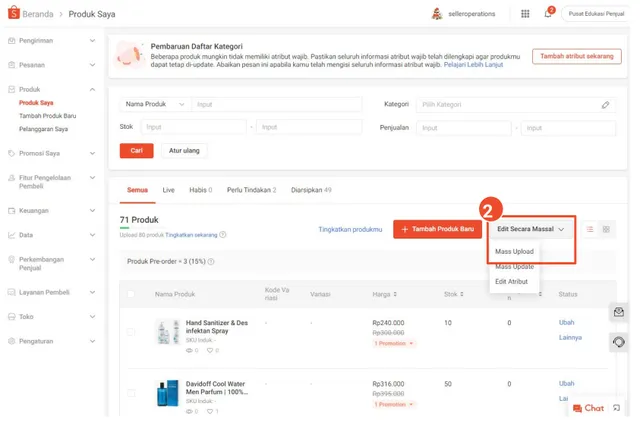Click the Keuangan wallet icon
This screenshot has width=640, height=422.
pos(12,211)
